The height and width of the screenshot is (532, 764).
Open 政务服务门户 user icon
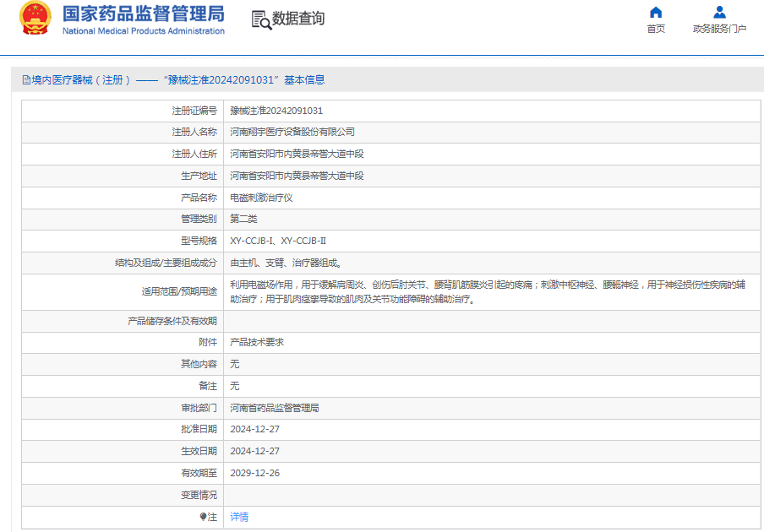tap(719, 12)
